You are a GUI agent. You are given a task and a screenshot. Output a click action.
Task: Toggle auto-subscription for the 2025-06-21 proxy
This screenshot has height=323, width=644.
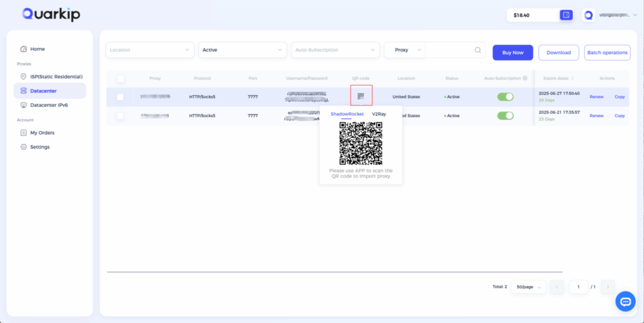click(x=505, y=116)
